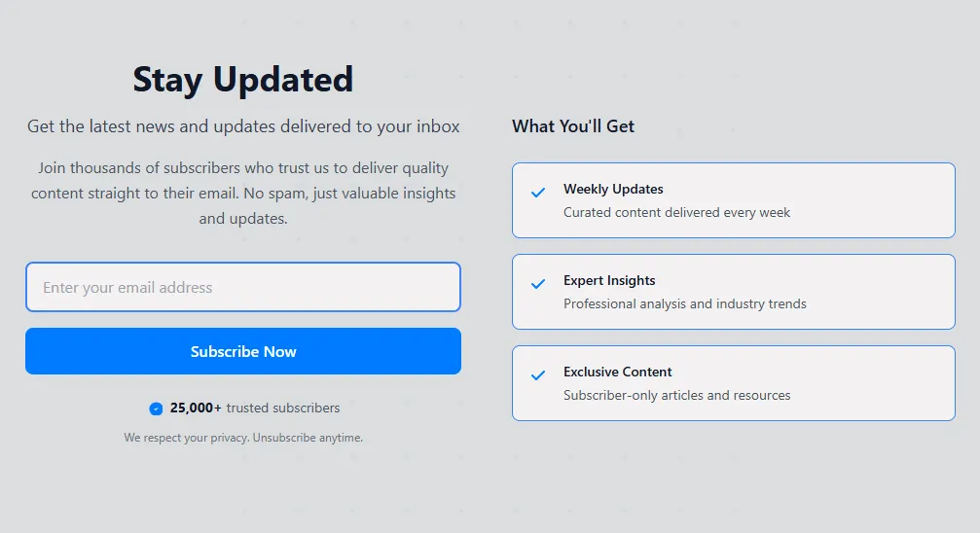This screenshot has height=533, width=980.
Task: Click the Expert Insights checkmark icon
Action: pos(538,284)
